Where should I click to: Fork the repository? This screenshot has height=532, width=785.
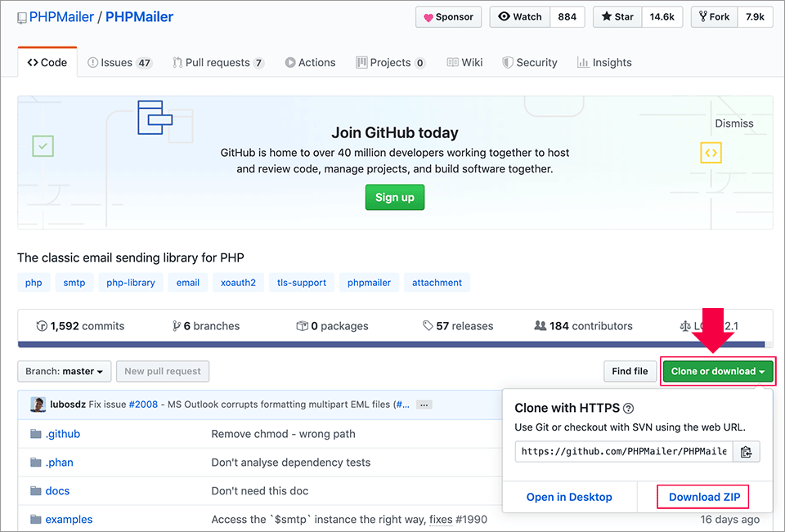coord(713,16)
